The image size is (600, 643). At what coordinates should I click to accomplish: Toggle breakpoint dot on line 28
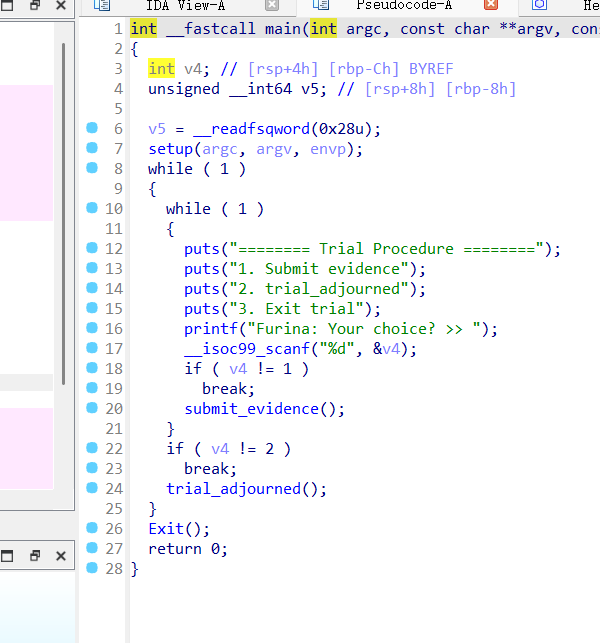92,568
